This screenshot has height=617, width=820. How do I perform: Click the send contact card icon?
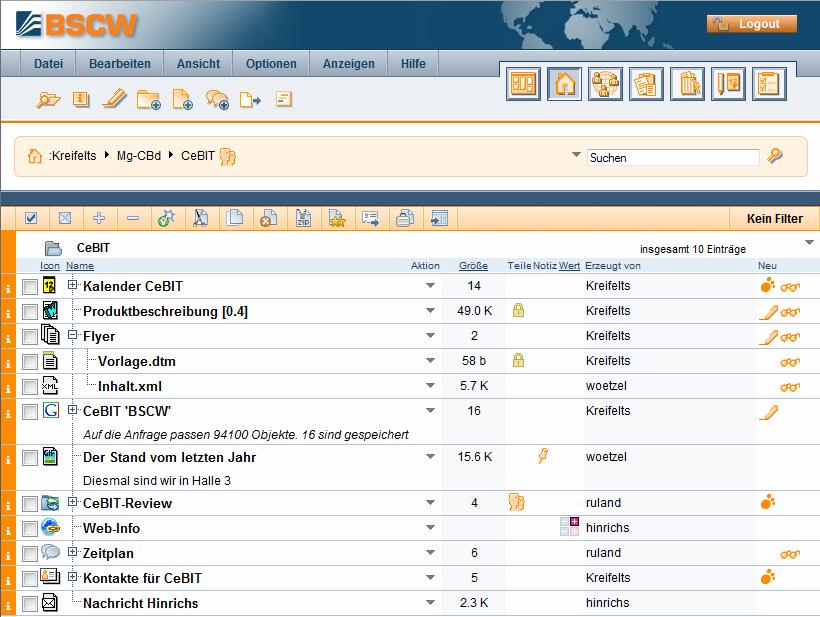(371, 218)
